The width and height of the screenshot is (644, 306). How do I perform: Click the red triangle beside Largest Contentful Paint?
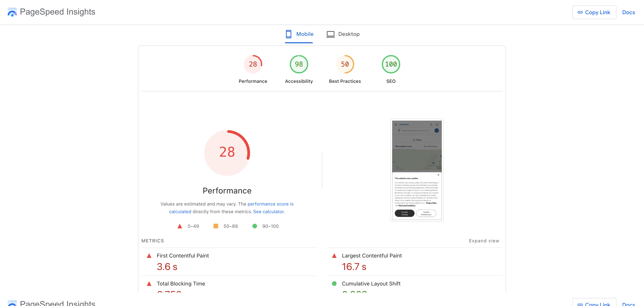[334, 256]
